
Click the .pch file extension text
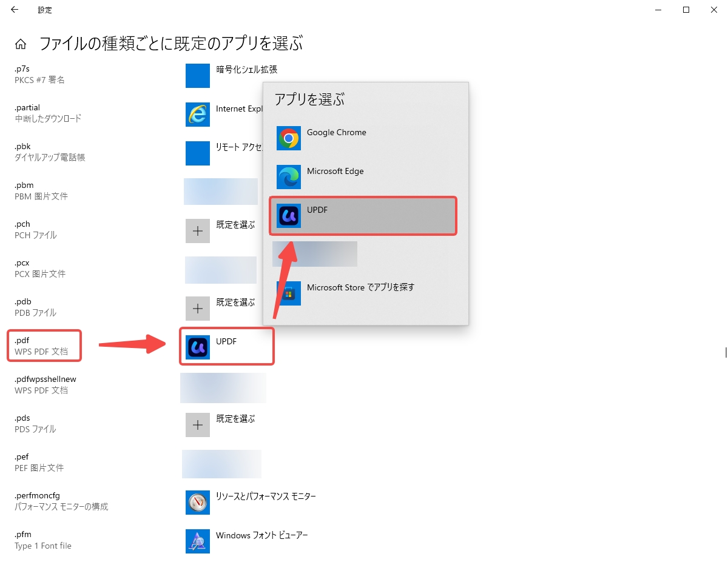click(22, 224)
